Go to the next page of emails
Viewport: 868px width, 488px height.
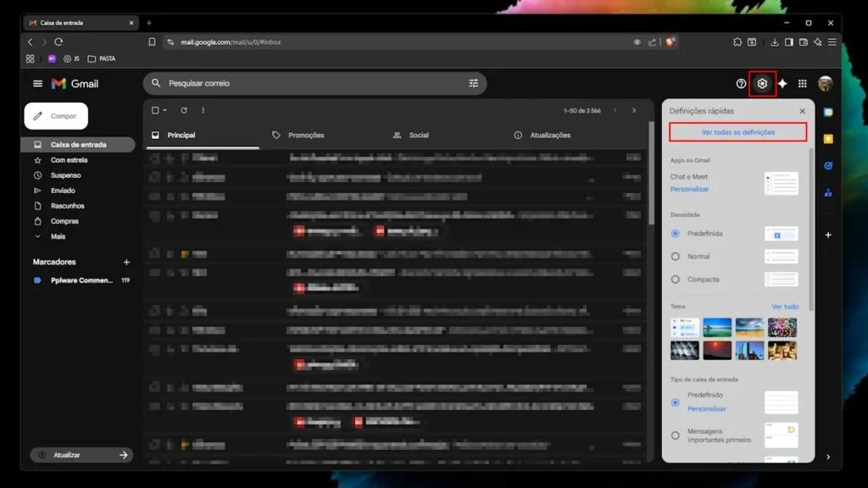[x=634, y=110]
